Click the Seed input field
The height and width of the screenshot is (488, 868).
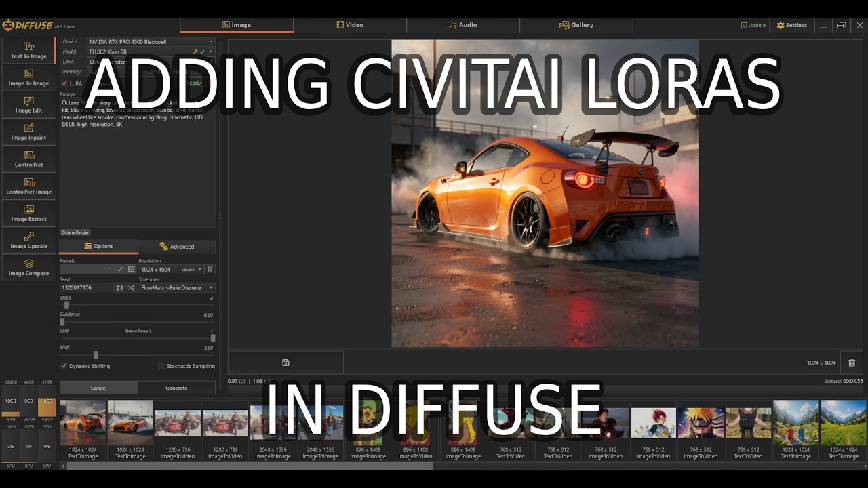point(86,287)
